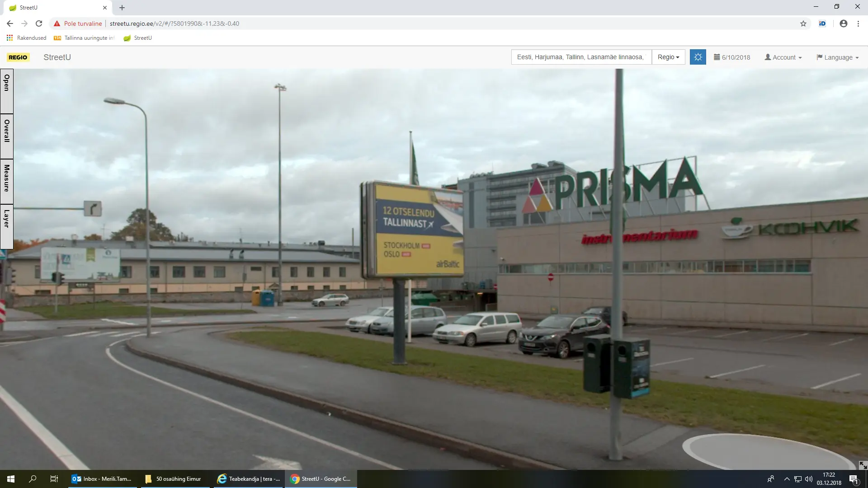Viewport: 868px width, 488px height.
Task: Click the REGIO logo icon
Action: pyautogui.click(x=18, y=57)
